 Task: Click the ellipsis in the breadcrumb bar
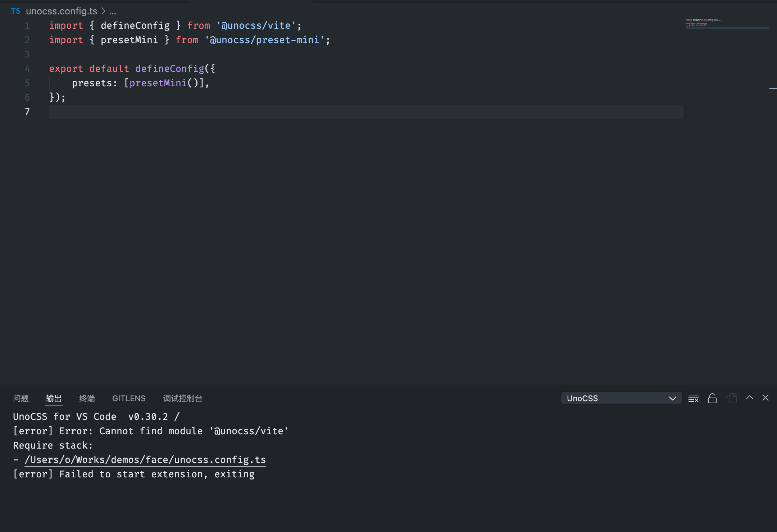pos(112,11)
